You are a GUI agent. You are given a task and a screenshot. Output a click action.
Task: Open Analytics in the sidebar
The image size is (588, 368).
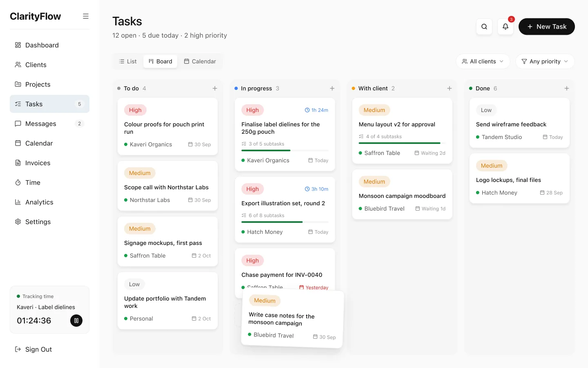point(49,202)
